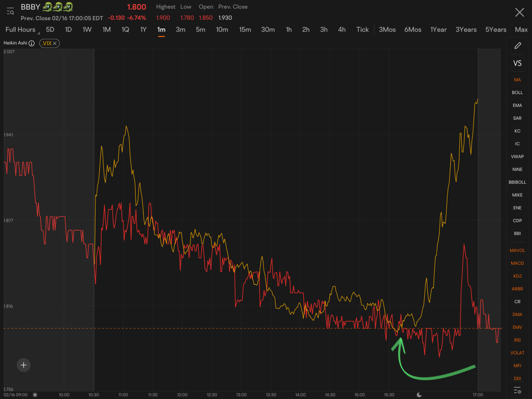Toggle the DDI indicator

click(x=517, y=378)
